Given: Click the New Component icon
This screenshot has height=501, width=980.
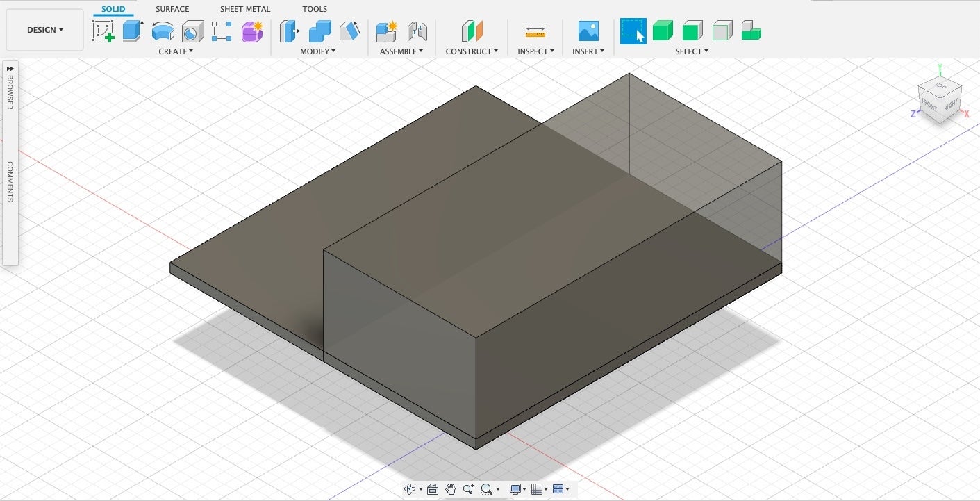Looking at the screenshot, I should point(385,31).
